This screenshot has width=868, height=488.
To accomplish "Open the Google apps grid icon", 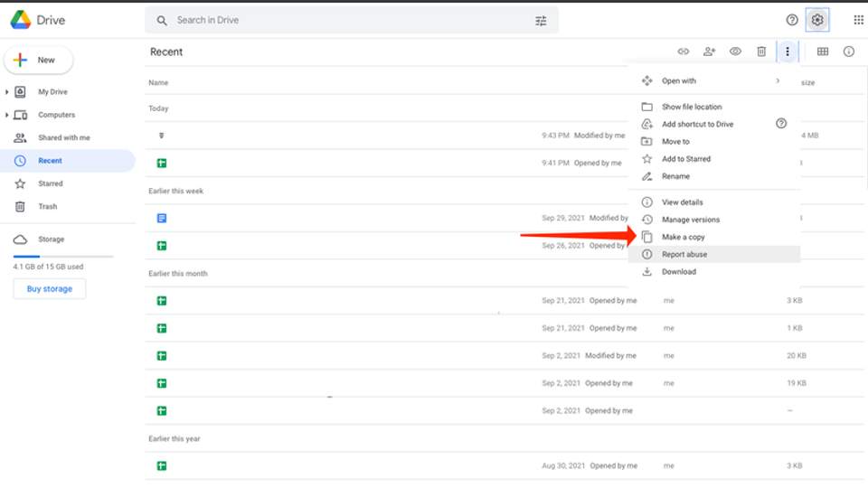I will (858, 20).
